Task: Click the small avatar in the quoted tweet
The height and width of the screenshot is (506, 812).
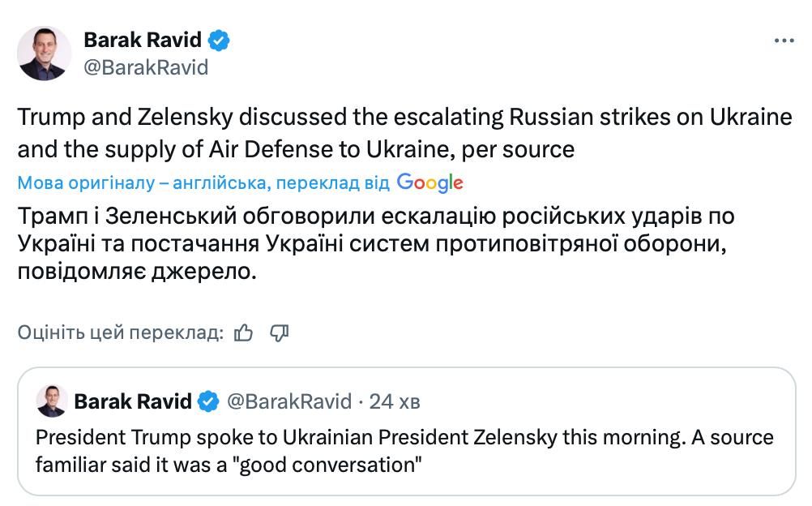Action: 51,401
